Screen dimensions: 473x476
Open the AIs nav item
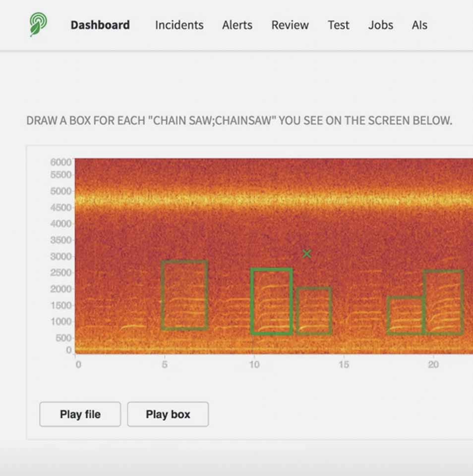(x=419, y=25)
